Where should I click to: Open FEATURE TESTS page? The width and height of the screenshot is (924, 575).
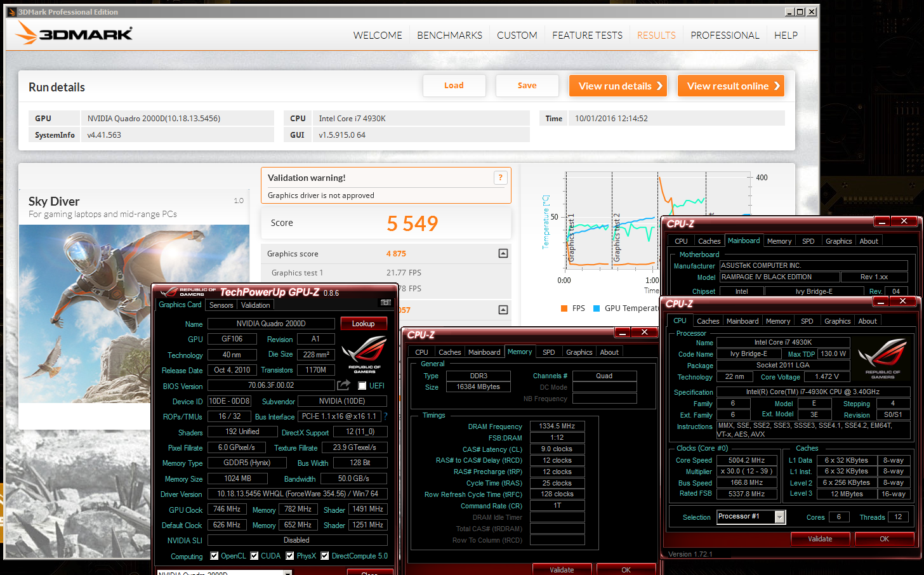tap(587, 36)
